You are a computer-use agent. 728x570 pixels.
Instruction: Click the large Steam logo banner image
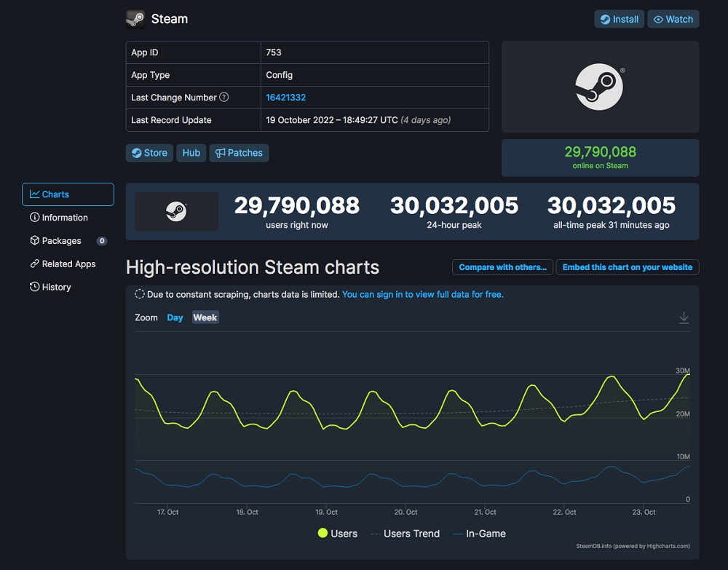click(x=600, y=87)
